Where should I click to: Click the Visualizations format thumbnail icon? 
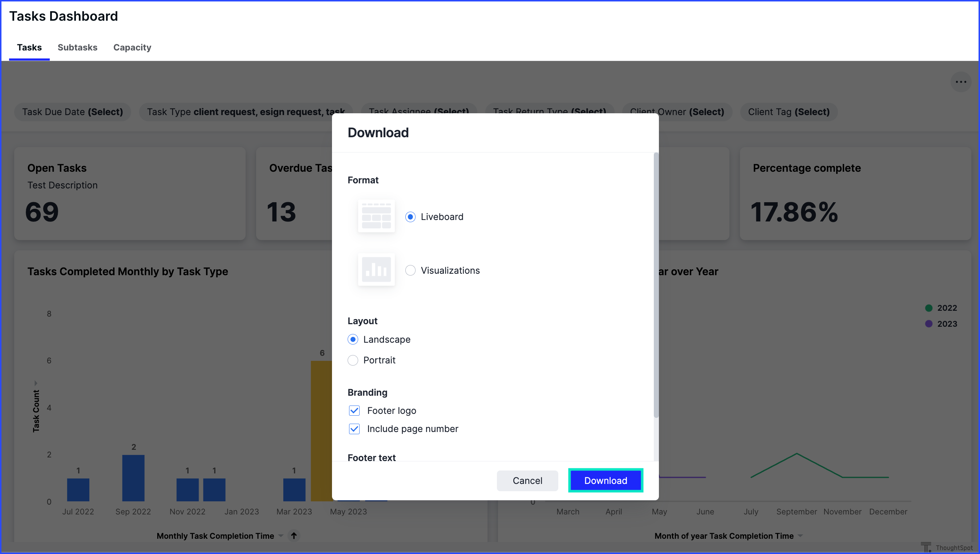tap(376, 270)
